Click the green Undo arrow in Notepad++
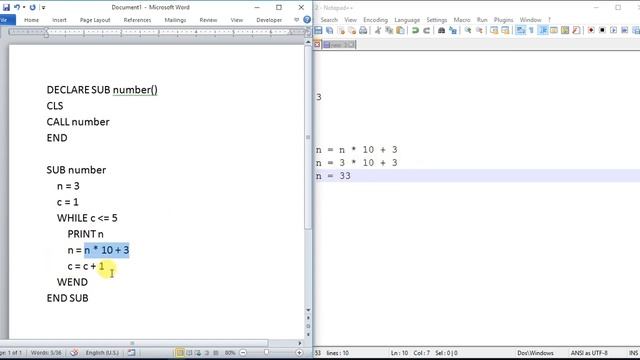 point(415,30)
